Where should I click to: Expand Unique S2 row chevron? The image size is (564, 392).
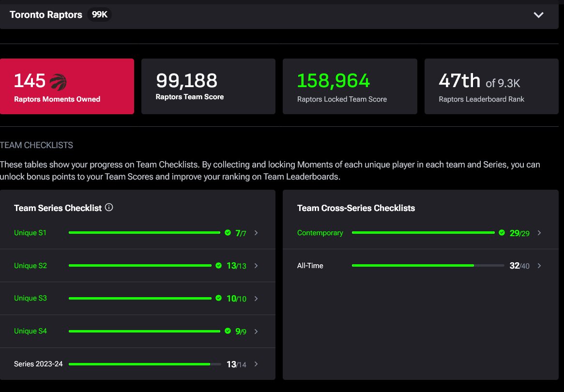[256, 266]
